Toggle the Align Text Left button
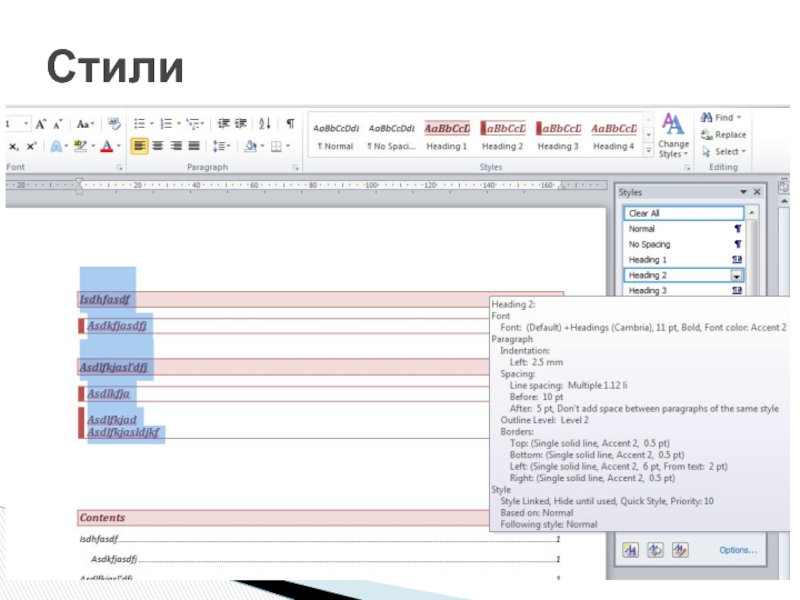The image size is (800, 600). click(x=140, y=146)
